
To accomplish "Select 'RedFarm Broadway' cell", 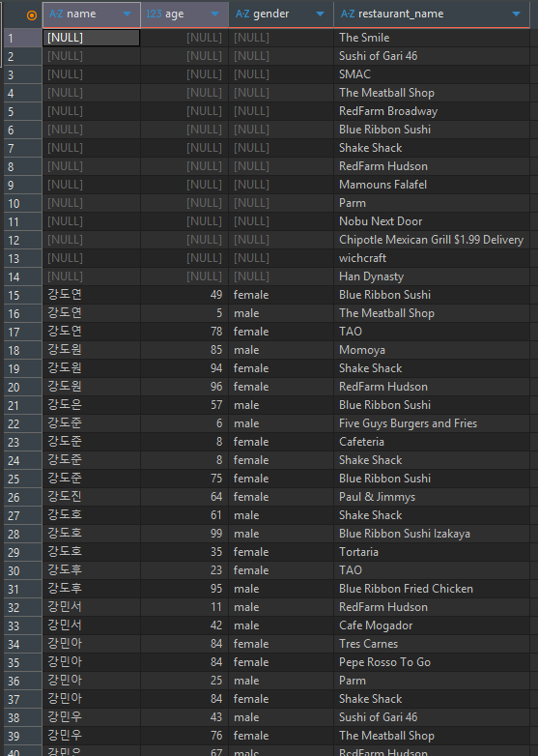I will click(x=432, y=111).
